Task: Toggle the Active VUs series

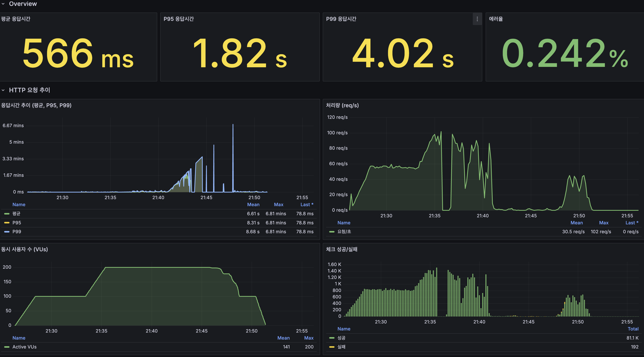Action: 24,347
